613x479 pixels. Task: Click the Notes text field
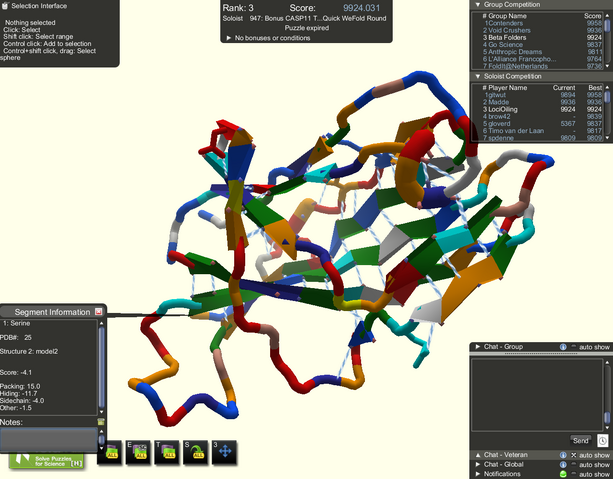coord(48,439)
